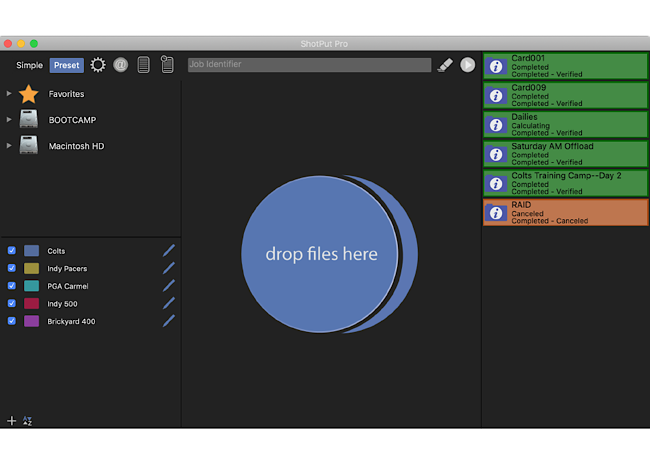Uncheck the Indy Pacers preset checkbox
The width and height of the screenshot is (650, 466).
(x=12, y=268)
